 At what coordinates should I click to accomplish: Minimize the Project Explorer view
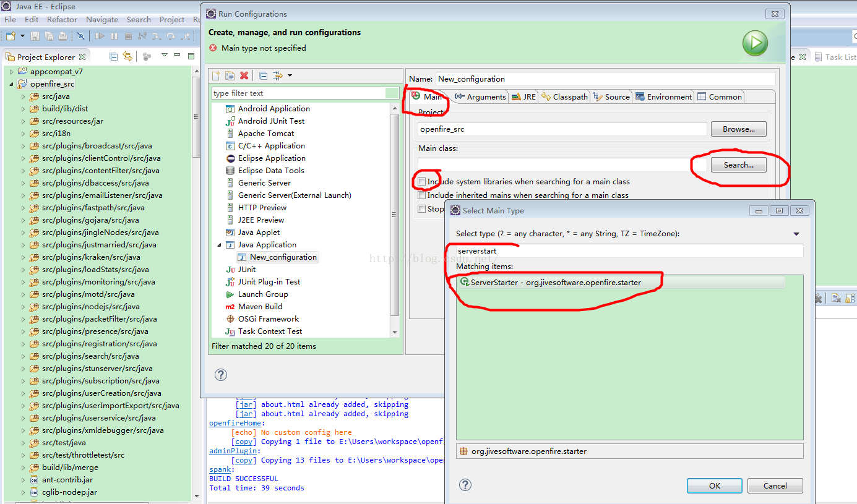pos(177,54)
